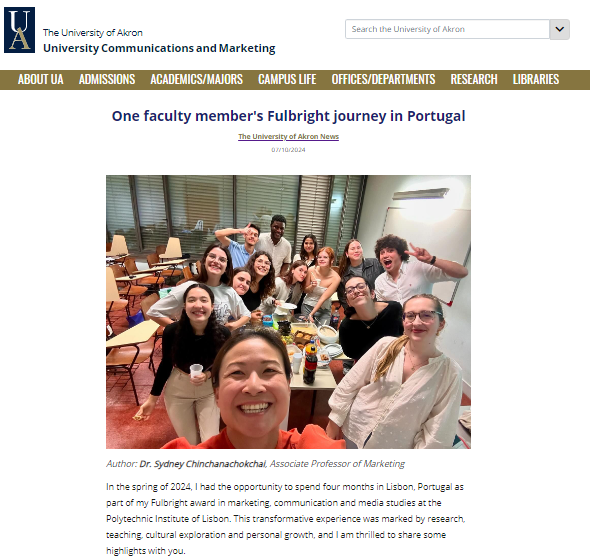The width and height of the screenshot is (590, 559).
Task: Click the gold navigation bar background
Action: (x=575, y=79)
